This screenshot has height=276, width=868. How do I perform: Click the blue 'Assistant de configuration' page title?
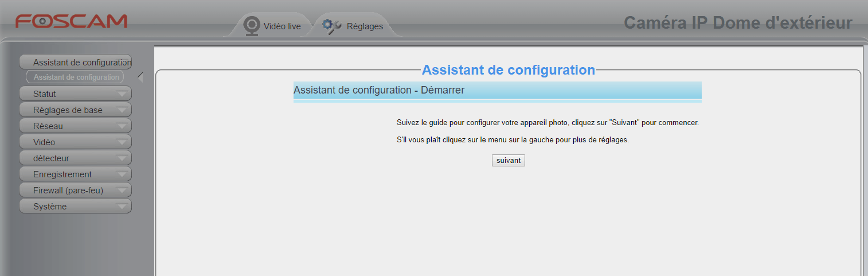(509, 70)
